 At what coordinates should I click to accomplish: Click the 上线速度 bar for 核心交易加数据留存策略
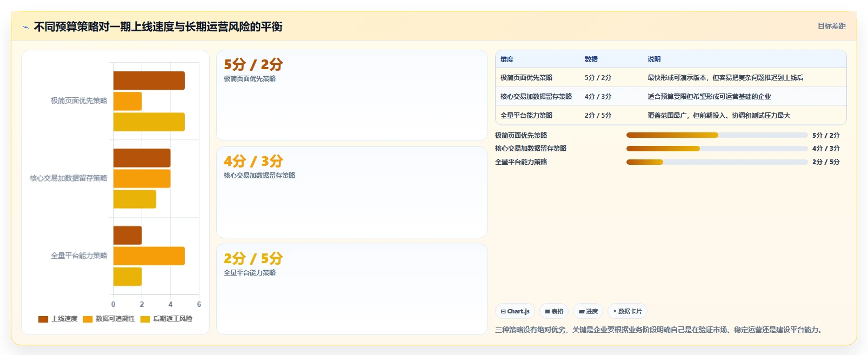142,158
